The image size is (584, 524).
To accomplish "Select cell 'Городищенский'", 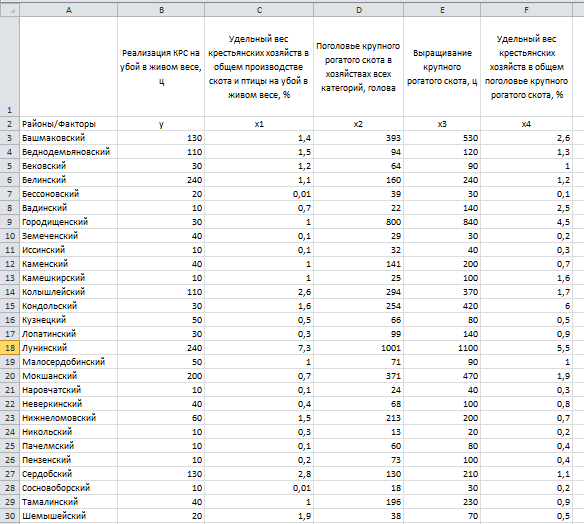I will tap(69, 222).
